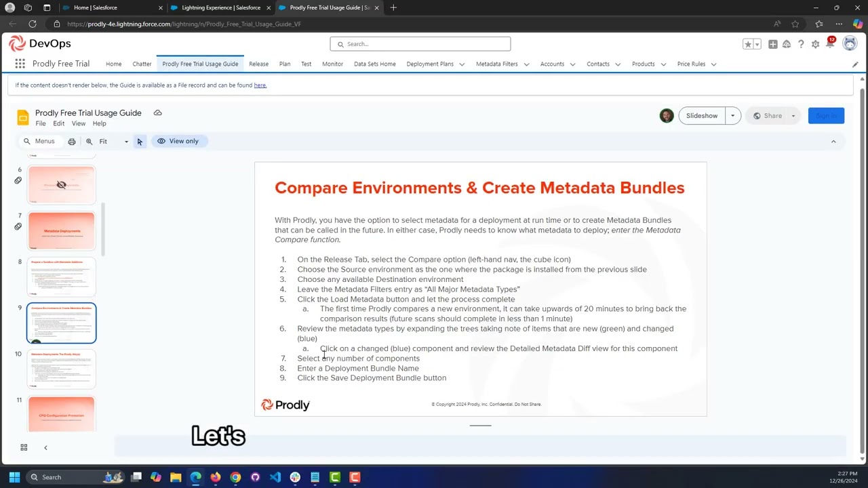This screenshot has height=488, width=868.
Task: Check document status cloud icon
Action: (x=157, y=113)
